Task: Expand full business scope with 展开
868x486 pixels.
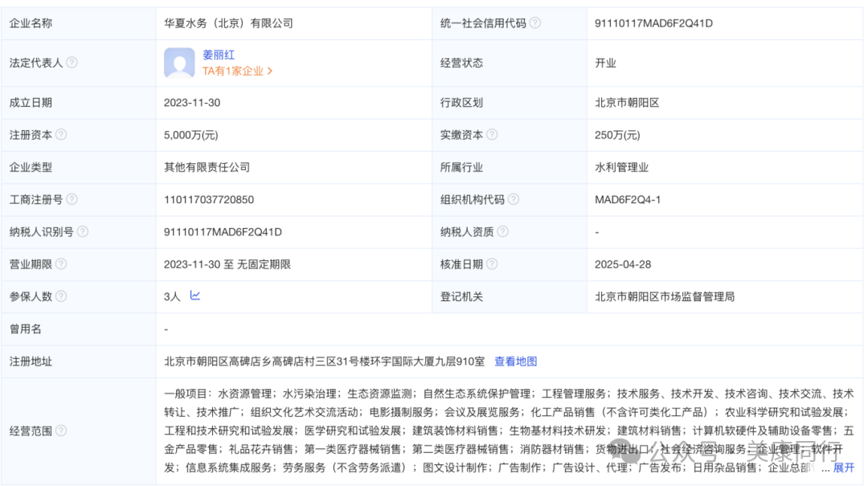Action: [x=844, y=468]
